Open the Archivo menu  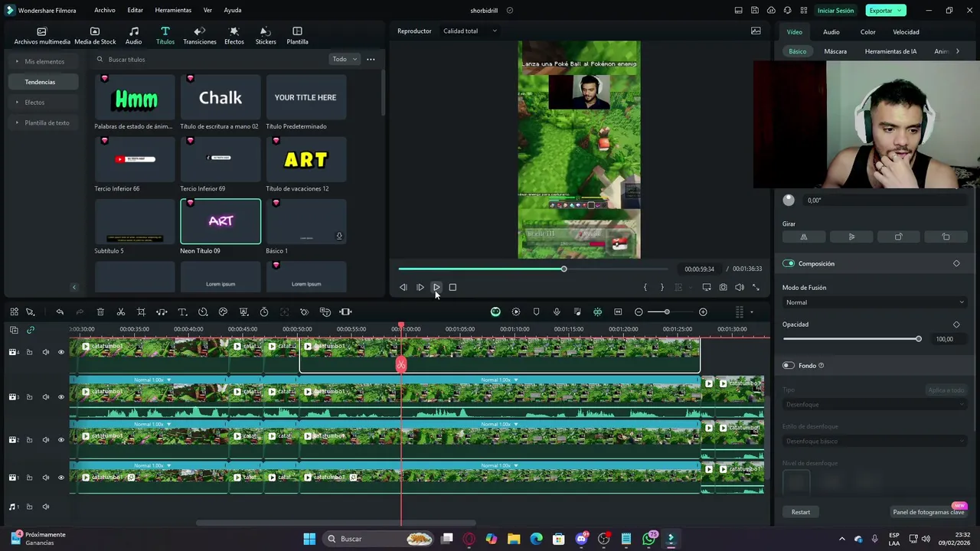click(105, 10)
